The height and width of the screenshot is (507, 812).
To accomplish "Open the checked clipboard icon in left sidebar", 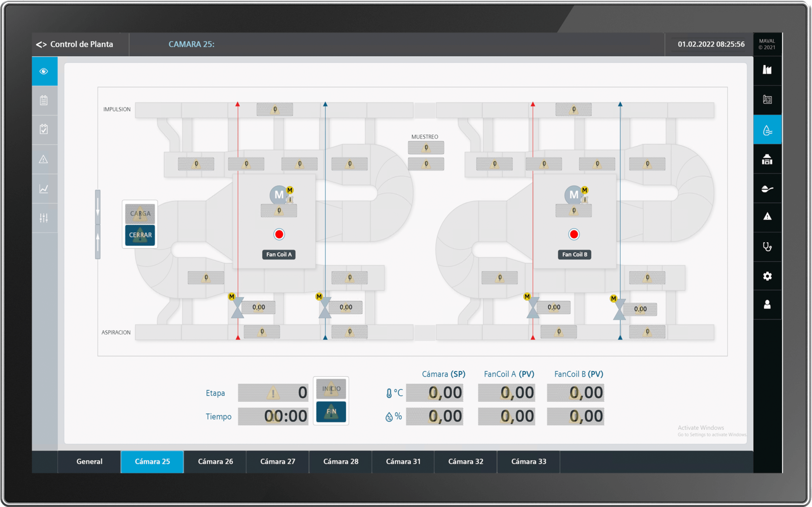I will pyautogui.click(x=44, y=129).
